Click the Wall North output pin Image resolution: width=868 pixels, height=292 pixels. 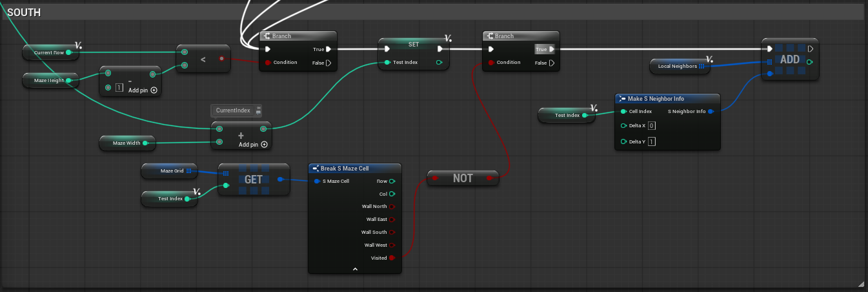coord(392,207)
